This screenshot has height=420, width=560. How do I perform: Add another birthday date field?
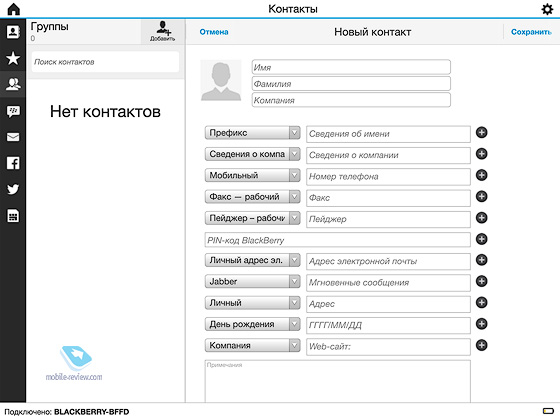(x=481, y=324)
